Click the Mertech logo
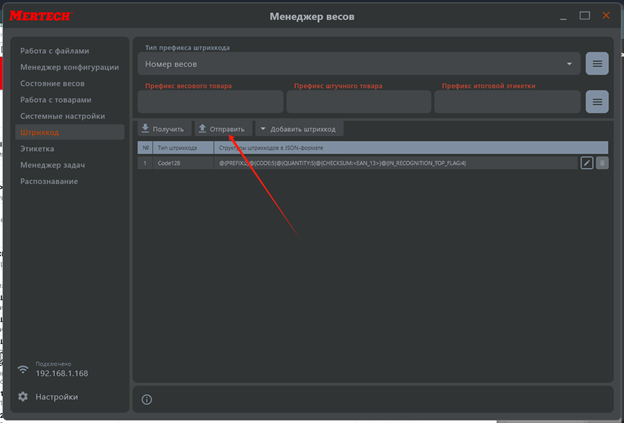The image size is (624, 423). pos(47,17)
